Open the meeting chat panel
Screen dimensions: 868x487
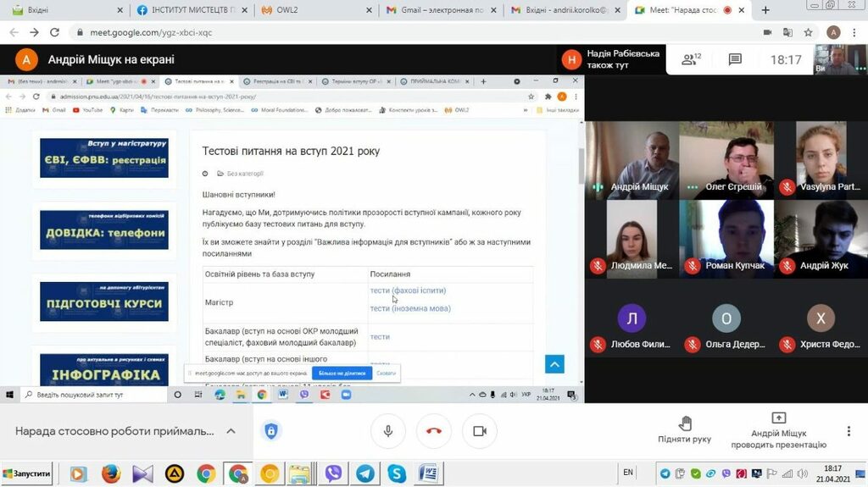pyautogui.click(x=735, y=59)
